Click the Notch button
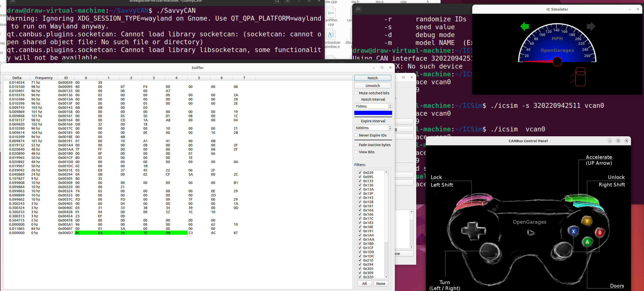Image resolution: width=644 pixels, height=291 pixels. coord(372,78)
